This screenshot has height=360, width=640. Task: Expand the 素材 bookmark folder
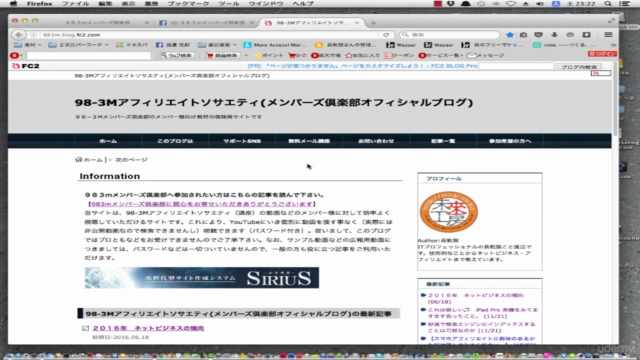point(27,45)
